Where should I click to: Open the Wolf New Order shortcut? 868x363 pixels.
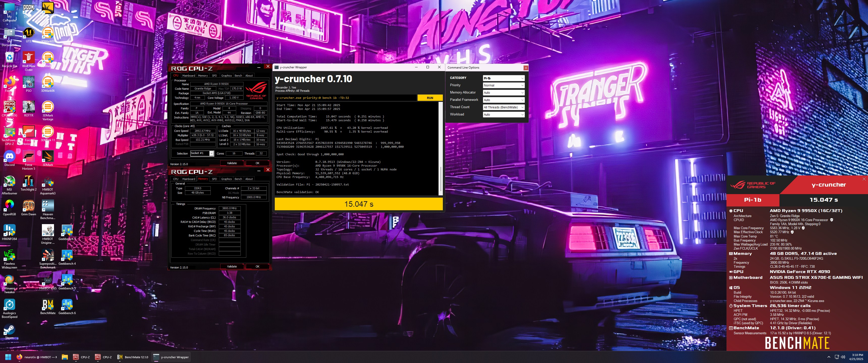(28, 61)
